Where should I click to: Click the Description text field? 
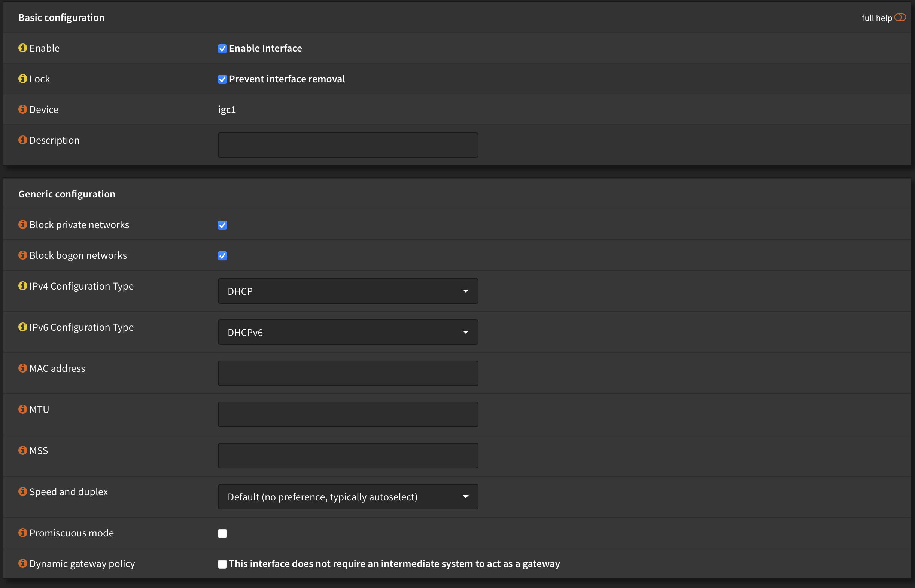coord(348,145)
